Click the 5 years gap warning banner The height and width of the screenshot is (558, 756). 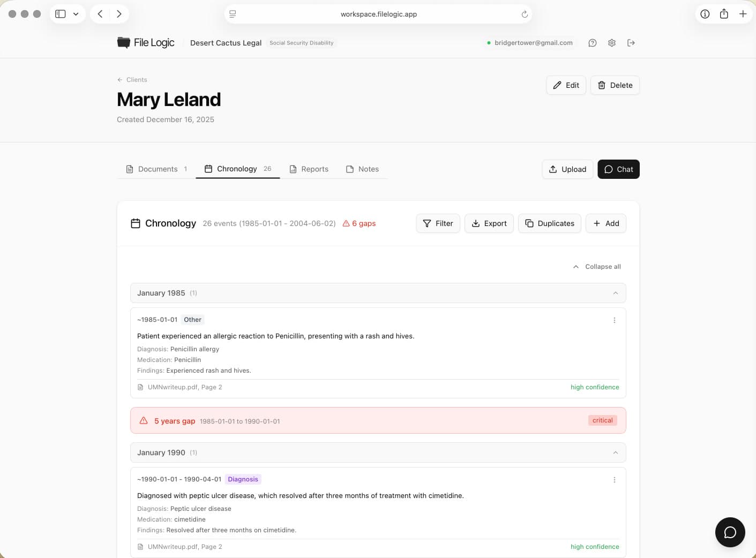coord(378,420)
